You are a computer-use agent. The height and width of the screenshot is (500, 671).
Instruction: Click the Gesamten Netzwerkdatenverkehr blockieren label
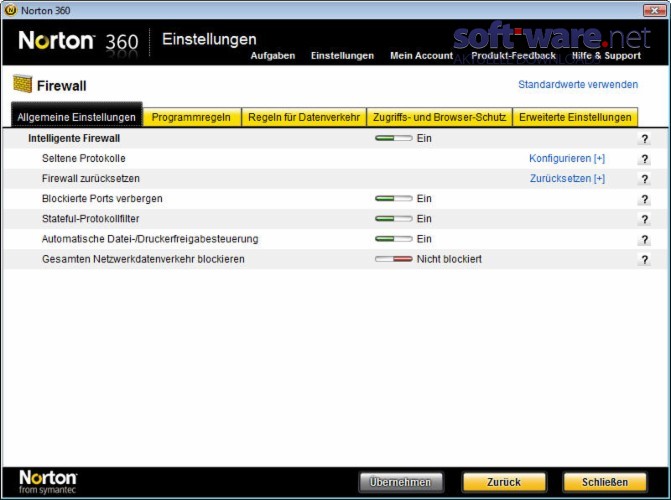143,259
